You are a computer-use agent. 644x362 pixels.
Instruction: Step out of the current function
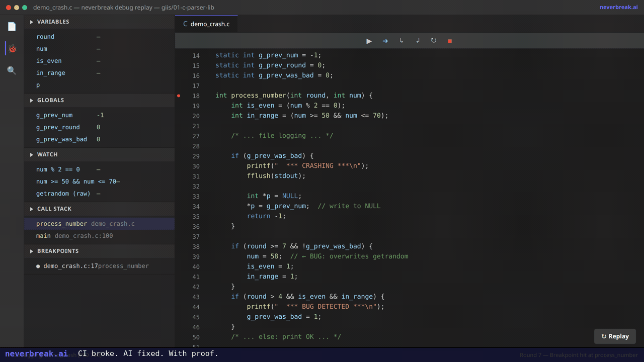tap(417, 41)
